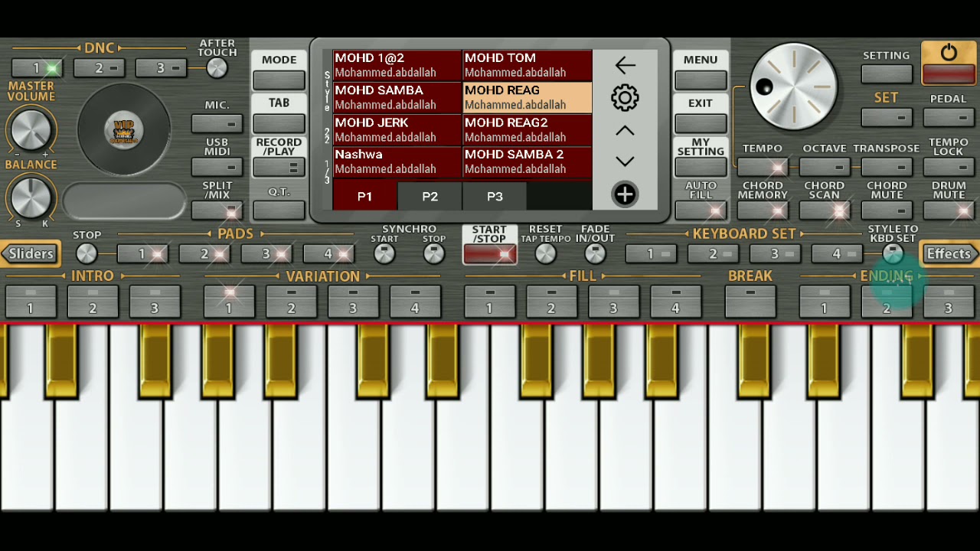This screenshot has width=980, height=551.
Task: Switch to the P2 page tab
Action: pos(430,197)
